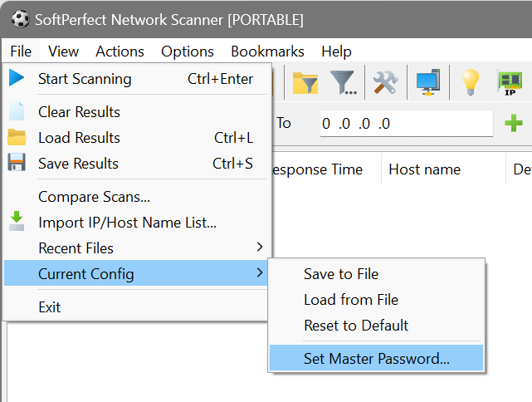Open the funnel filter options toolbar icon
Screen dimensions: 532x402
pyautogui.click(x=344, y=82)
